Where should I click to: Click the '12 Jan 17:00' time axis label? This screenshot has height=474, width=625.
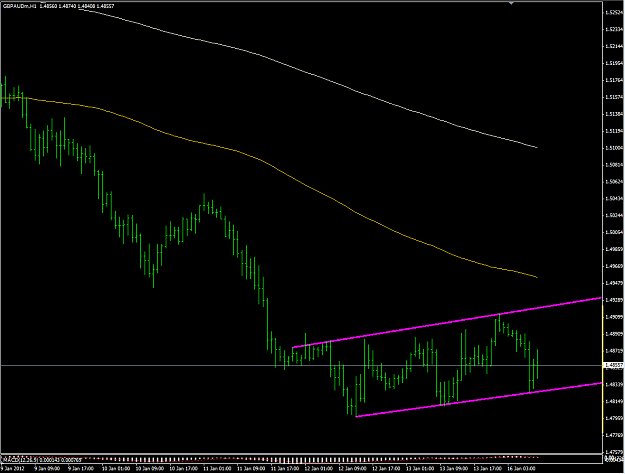[x=386, y=469]
